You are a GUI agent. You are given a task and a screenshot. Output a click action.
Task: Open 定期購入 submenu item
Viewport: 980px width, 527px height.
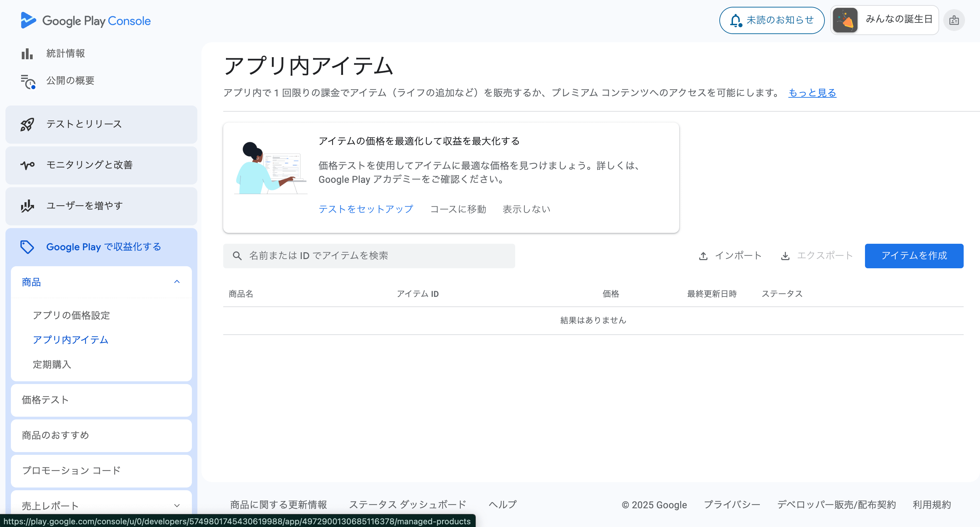pyautogui.click(x=52, y=365)
